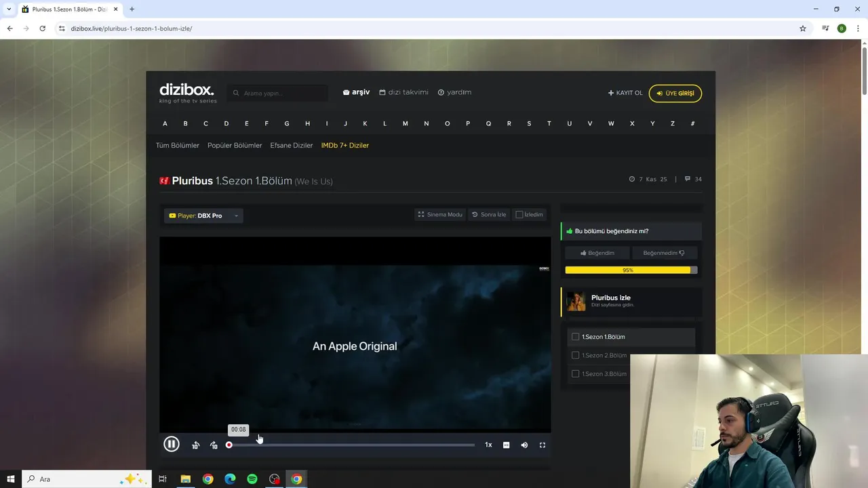Click the Beğenmedim dislike button
Screen dimensions: 868x488
664,253
